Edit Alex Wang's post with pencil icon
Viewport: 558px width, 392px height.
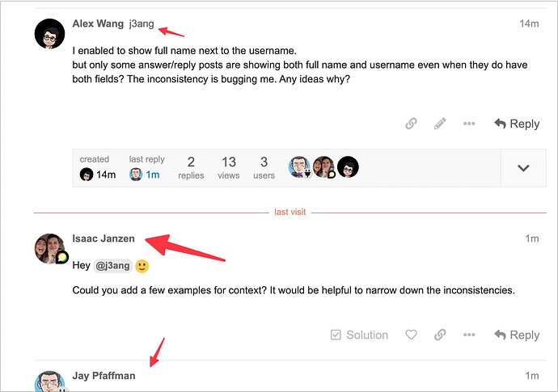coord(440,124)
